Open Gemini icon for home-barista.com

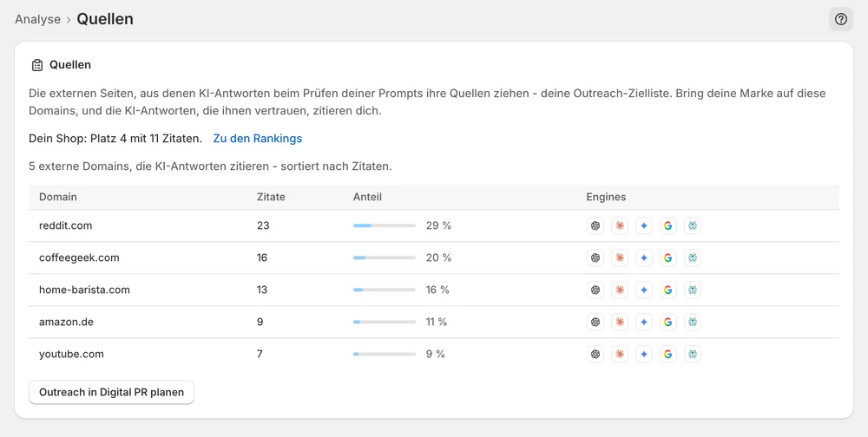tap(644, 290)
